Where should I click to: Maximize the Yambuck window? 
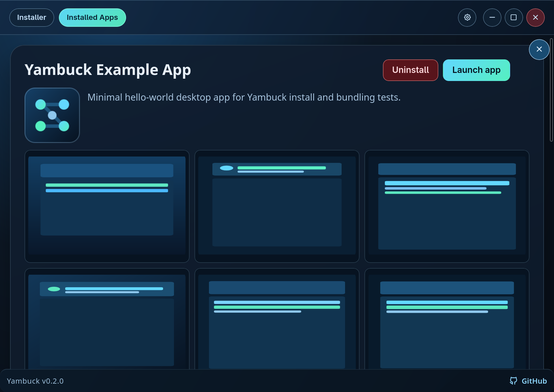pyautogui.click(x=514, y=18)
